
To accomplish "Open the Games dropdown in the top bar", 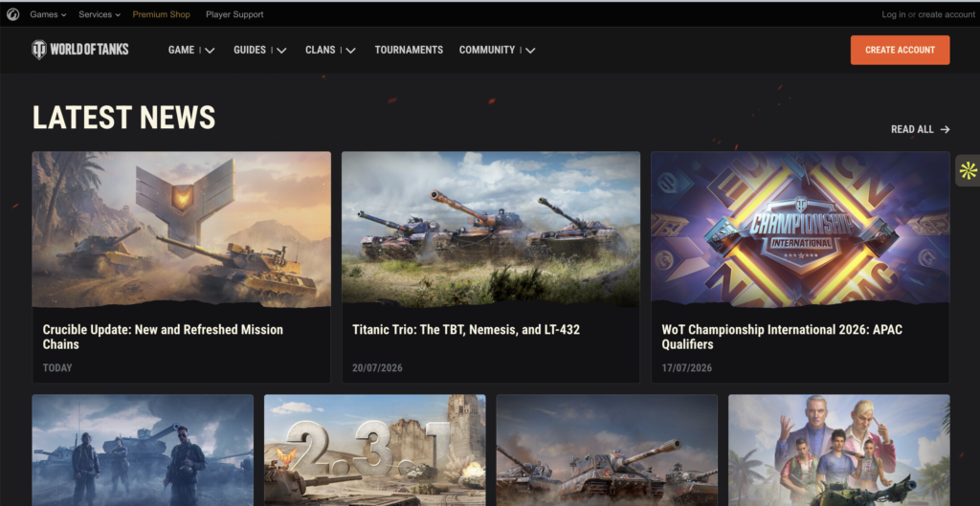I will click(48, 14).
